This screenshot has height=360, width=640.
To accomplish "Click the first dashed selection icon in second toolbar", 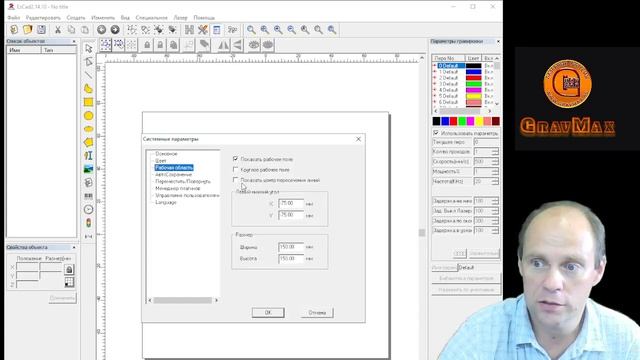I will pyautogui.click(x=105, y=45).
